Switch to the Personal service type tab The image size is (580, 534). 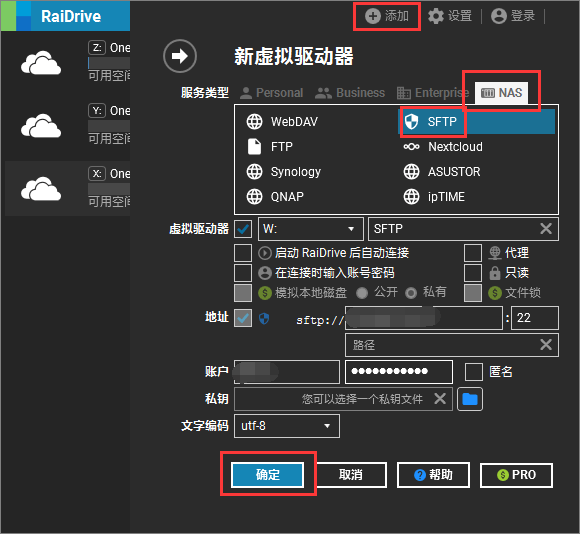tap(272, 92)
